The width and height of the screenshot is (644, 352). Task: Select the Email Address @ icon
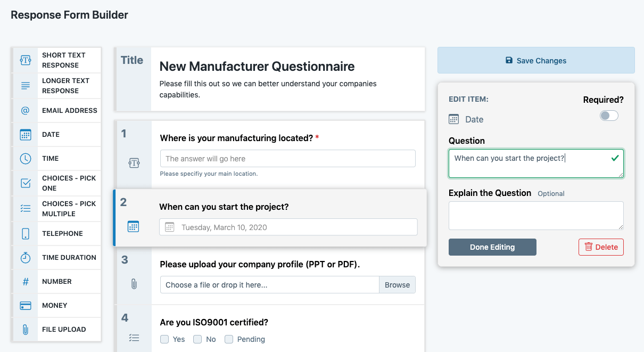[25, 110]
